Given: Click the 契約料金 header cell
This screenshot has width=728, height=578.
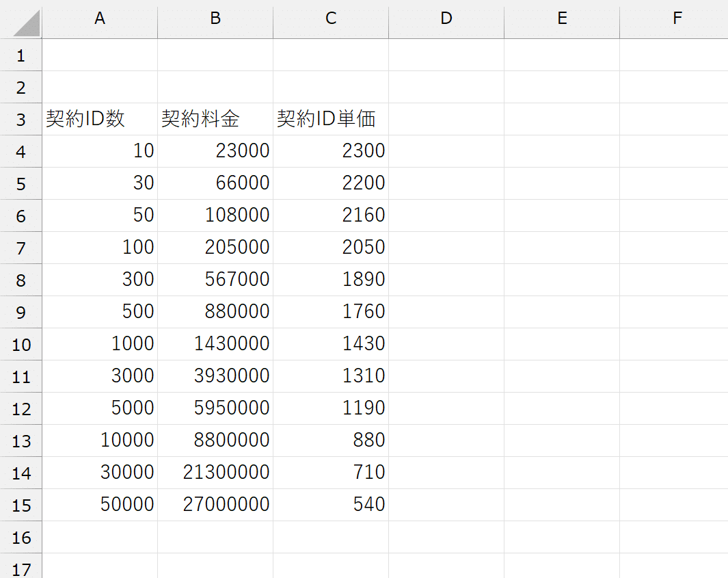Looking at the screenshot, I should coord(215,120).
